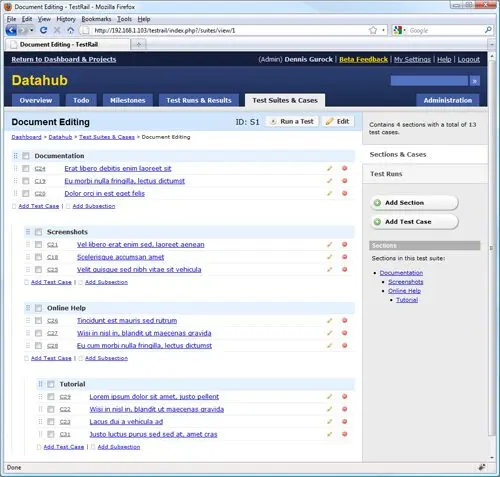The width and height of the screenshot is (500, 477).
Task: Delete Tutorial case 'Wisi in nisl in, blandit'
Action: coord(345,409)
